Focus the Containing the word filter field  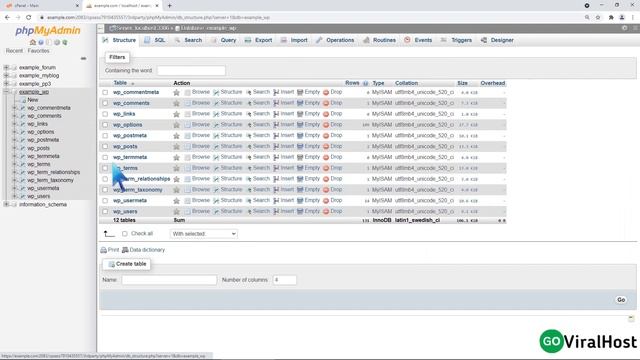pos(191,71)
